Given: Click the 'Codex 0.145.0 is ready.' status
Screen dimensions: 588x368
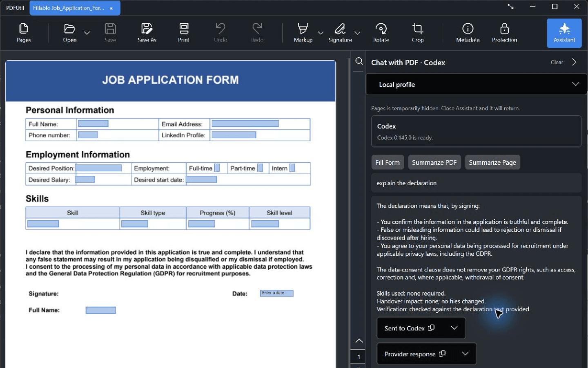Looking at the screenshot, I should pyautogui.click(x=405, y=138).
